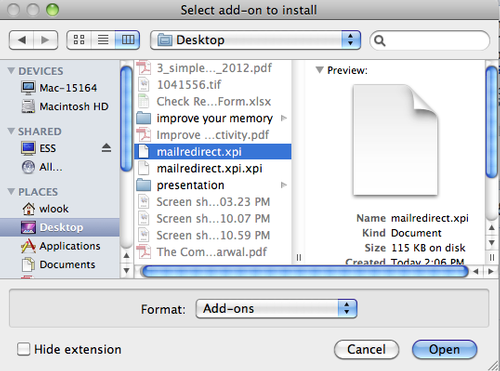Click the horizontal scrollbar thumb
Image resolution: width=500 pixels, height=371 pixels.
(305, 271)
